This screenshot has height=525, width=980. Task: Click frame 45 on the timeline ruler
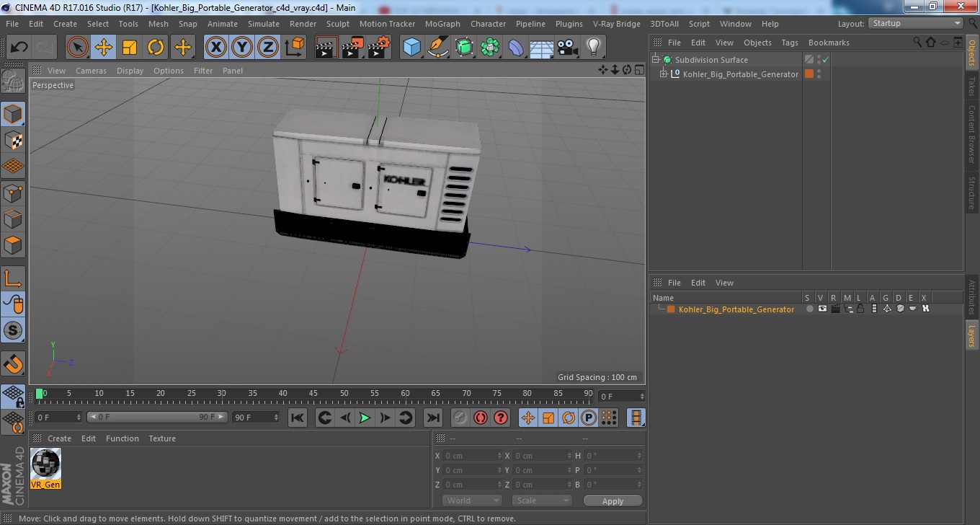point(313,394)
